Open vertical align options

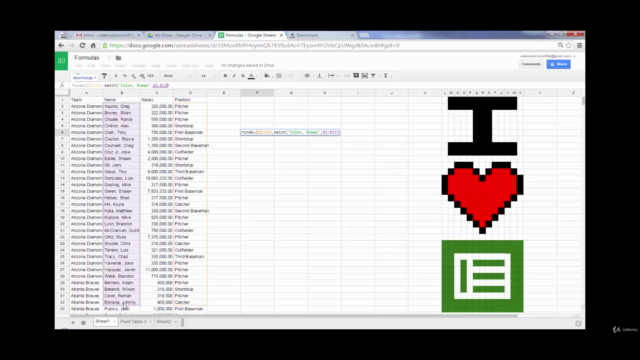320,76
